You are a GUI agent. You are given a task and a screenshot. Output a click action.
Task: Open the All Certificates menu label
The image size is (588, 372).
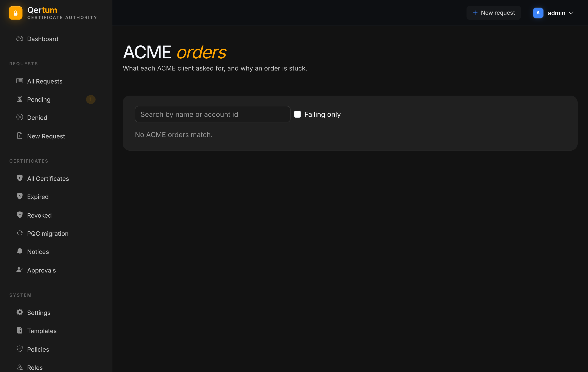48,179
